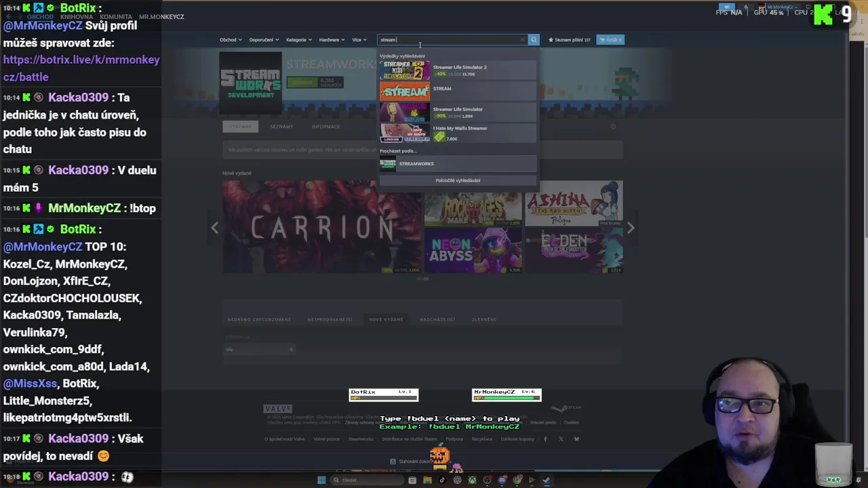Switch to the SEZNAMY tab
868x488 pixels.
coord(281,126)
